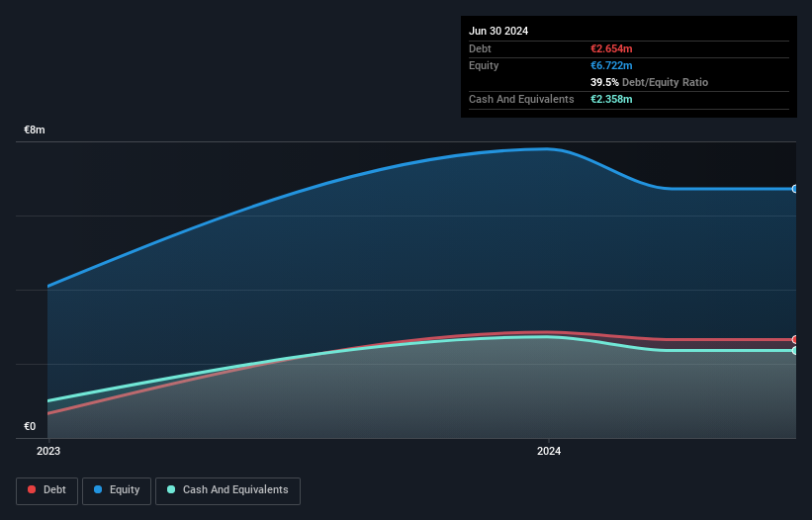Click the blue Equity legend dot
The height and width of the screenshot is (520, 812).
click(98, 489)
